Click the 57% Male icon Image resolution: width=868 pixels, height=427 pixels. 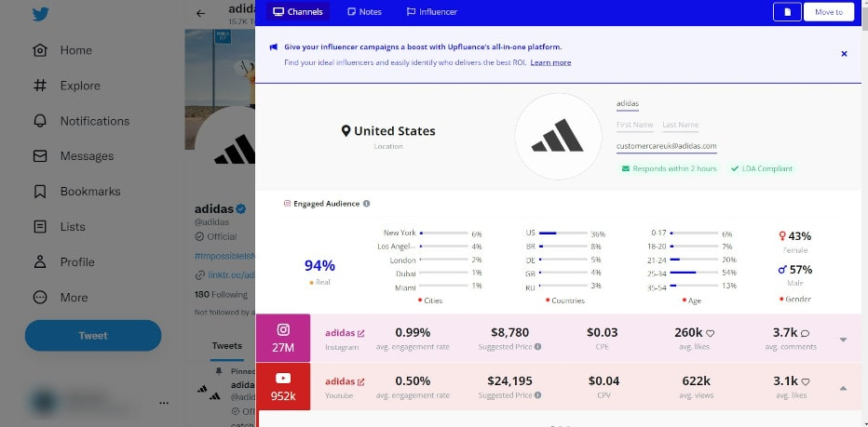782,270
